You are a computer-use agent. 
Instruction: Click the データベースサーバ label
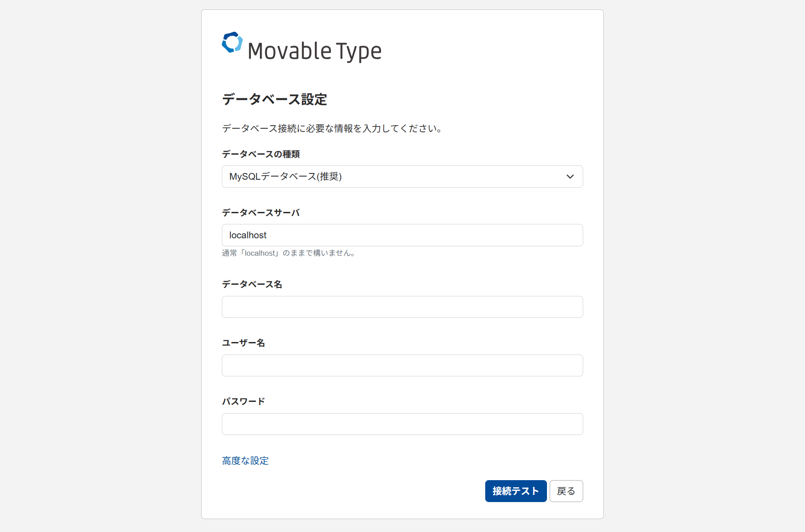[x=261, y=213]
